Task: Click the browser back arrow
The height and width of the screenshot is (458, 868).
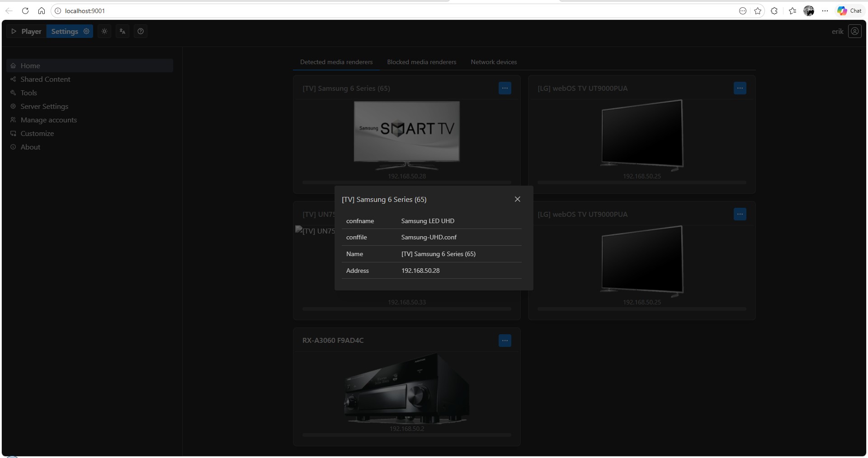Action: pos(9,11)
